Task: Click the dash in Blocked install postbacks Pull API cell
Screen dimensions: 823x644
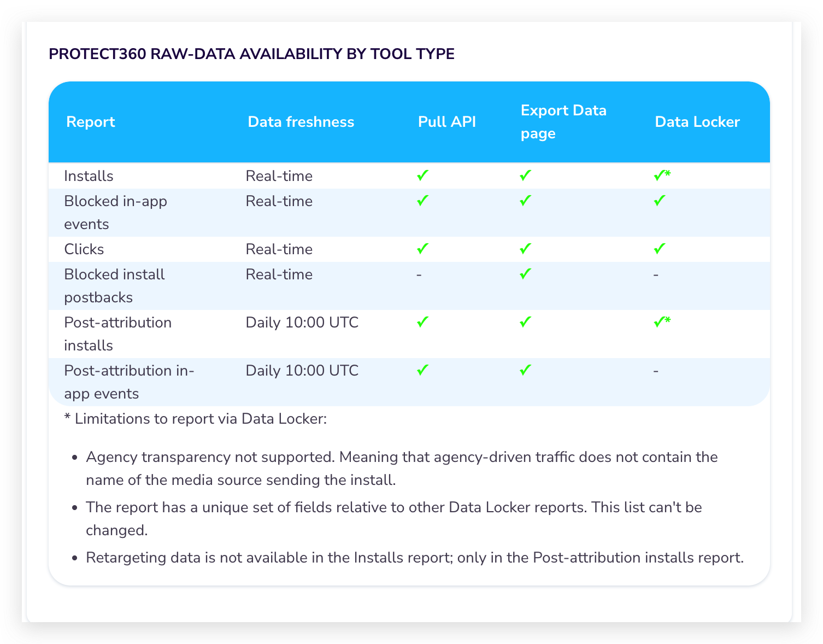Action: 419,274
